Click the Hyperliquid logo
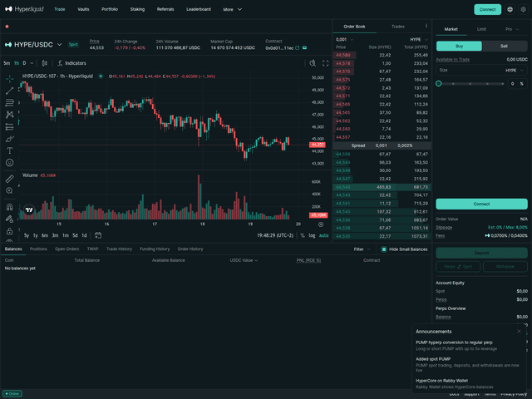The height and width of the screenshot is (399, 532). (x=24, y=9)
